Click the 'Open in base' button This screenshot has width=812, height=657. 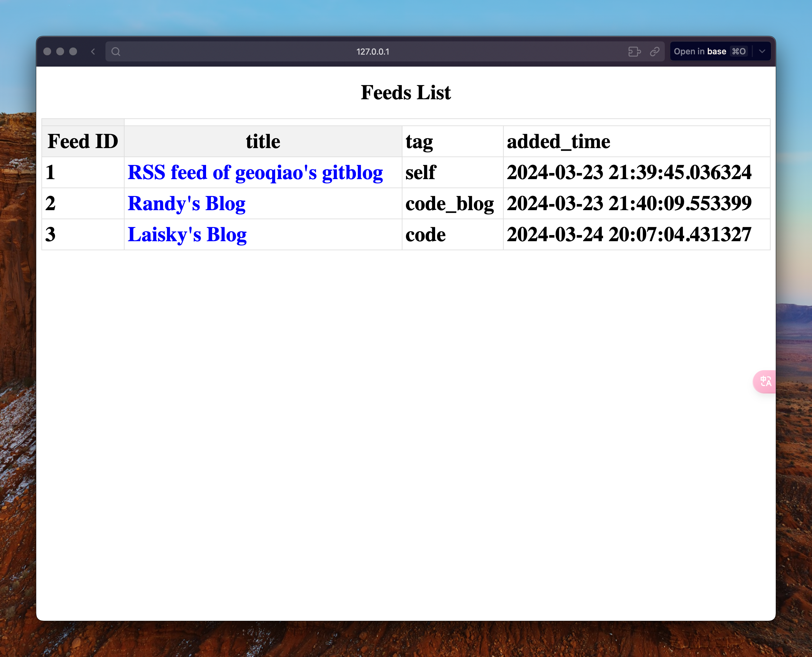click(x=712, y=52)
